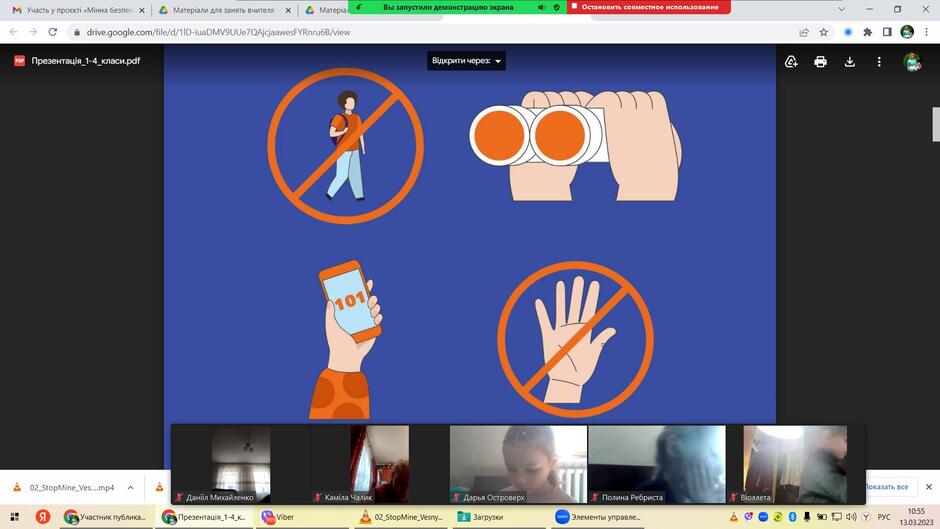The height and width of the screenshot is (529, 940).
Task: Open the Windows Start menu
Action: [14, 516]
